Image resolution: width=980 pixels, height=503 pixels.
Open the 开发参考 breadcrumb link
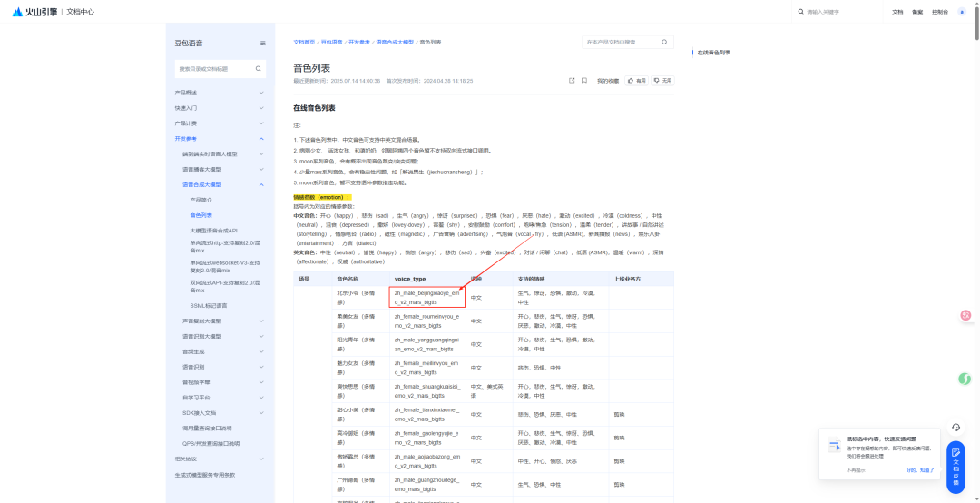point(359,42)
